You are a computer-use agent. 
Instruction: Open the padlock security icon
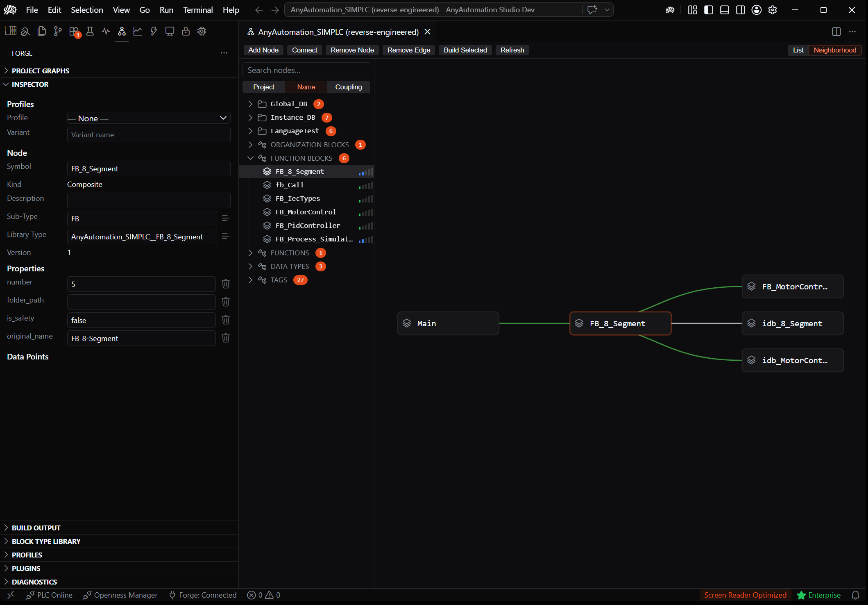click(186, 31)
